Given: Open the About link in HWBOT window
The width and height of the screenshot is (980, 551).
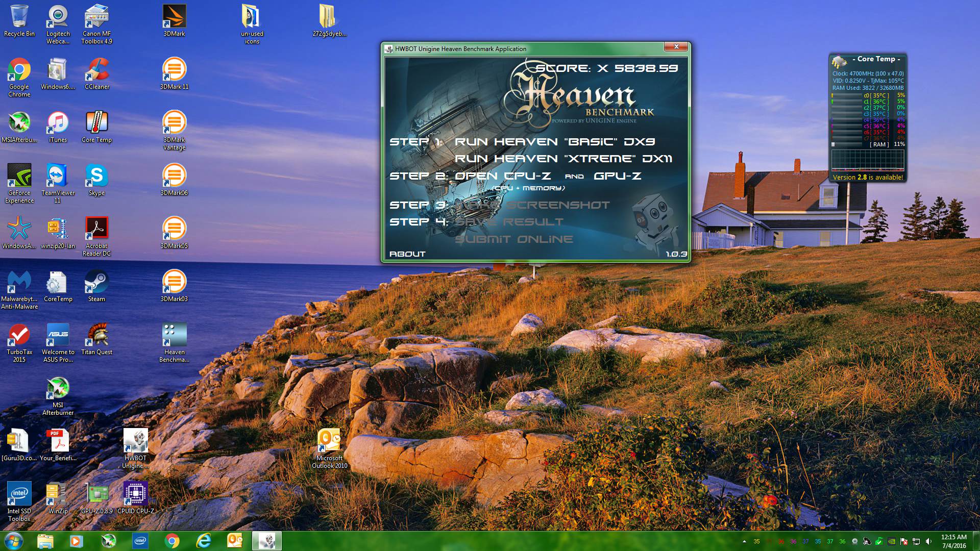Looking at the screenshot, I should coord(407,254).
